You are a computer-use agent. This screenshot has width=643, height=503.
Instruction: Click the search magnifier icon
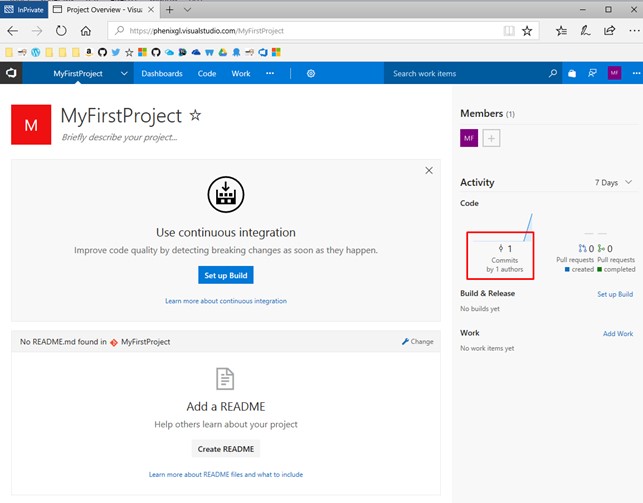(x=553, y=73)
